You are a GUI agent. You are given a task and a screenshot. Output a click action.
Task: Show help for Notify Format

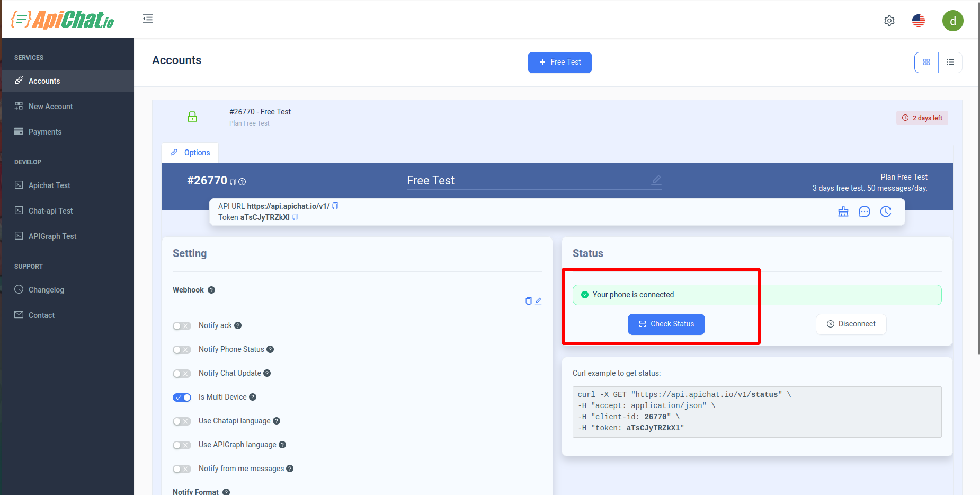click(226, 492)
